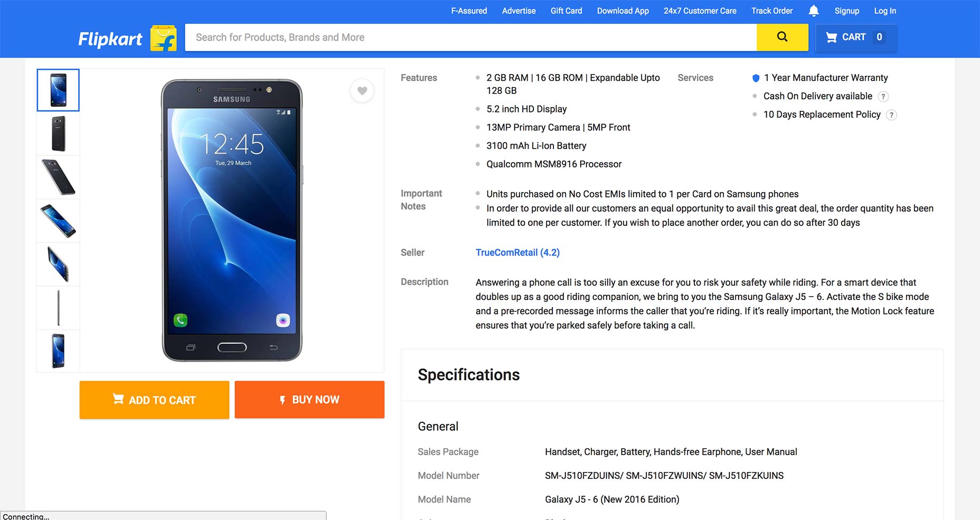Select the last bottom phone thumbnail

(58, 351)
